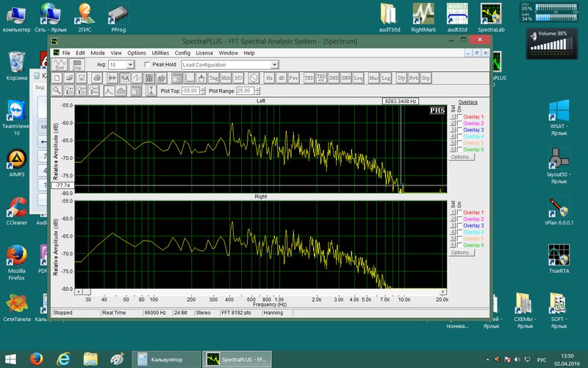The width and height of the screenshot is (588, 368).
Task: Click the Log data logging button
Action: click(x=387, y=78)
